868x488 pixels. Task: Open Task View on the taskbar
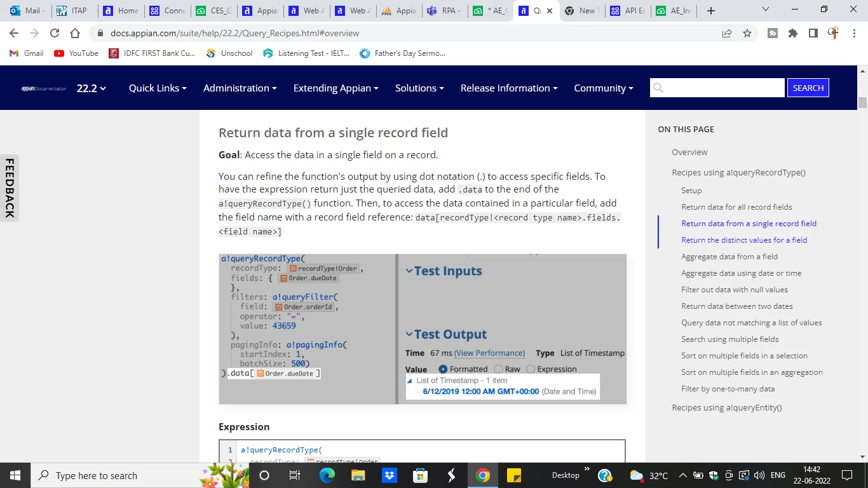tap(295, 475)
